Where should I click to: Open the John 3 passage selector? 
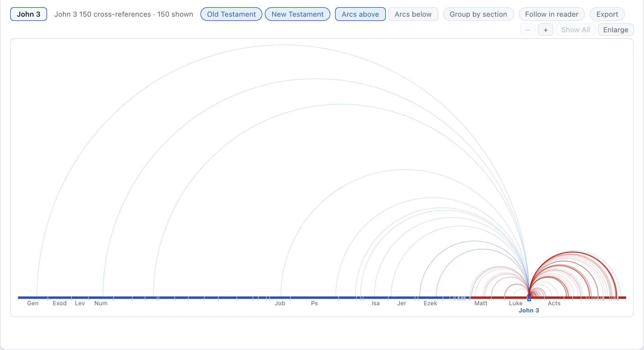[x=29, y=14]
